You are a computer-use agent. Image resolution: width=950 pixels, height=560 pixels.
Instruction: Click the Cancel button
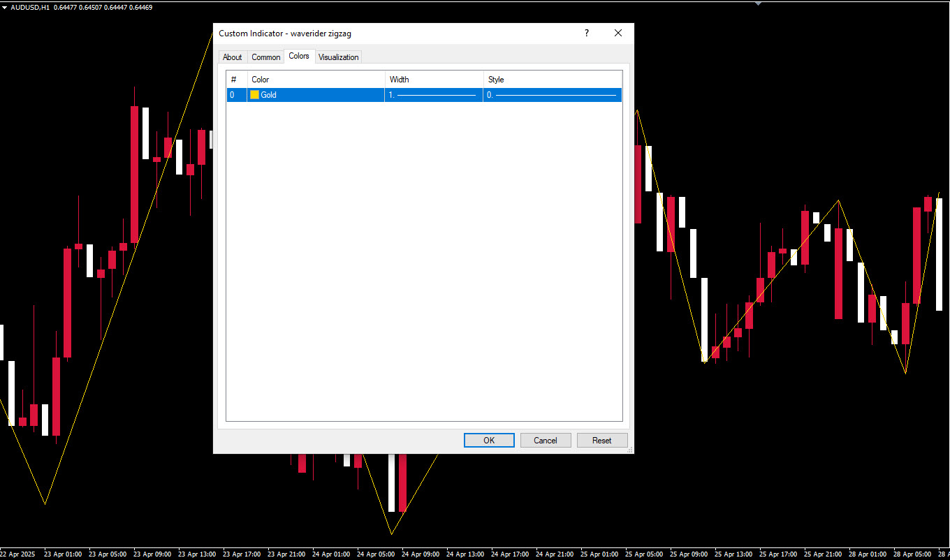546,440
